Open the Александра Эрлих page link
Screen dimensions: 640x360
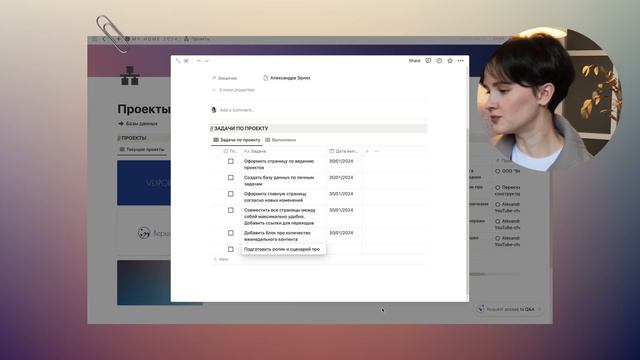pos(287,78)
